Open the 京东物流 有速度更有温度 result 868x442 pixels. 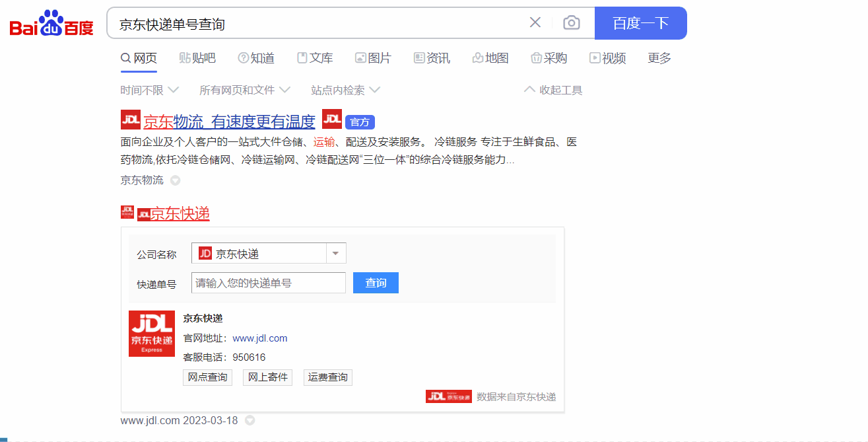click(x=229, y=122)
